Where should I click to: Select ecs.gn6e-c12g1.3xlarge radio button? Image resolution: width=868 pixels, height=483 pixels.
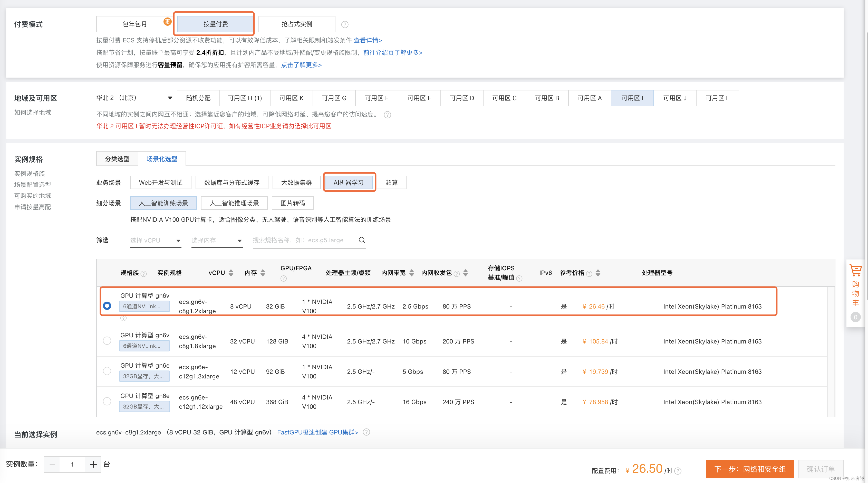(x=107, y=371)
